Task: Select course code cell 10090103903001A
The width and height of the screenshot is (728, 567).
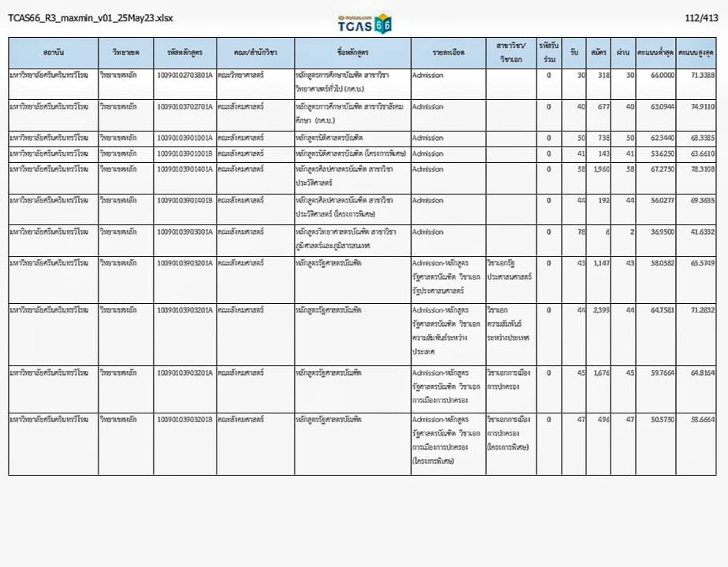Action: (184, 232)
